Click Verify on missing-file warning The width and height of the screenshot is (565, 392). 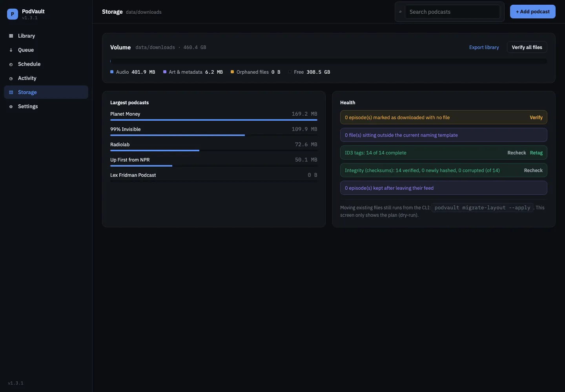[x=536, y=118]
